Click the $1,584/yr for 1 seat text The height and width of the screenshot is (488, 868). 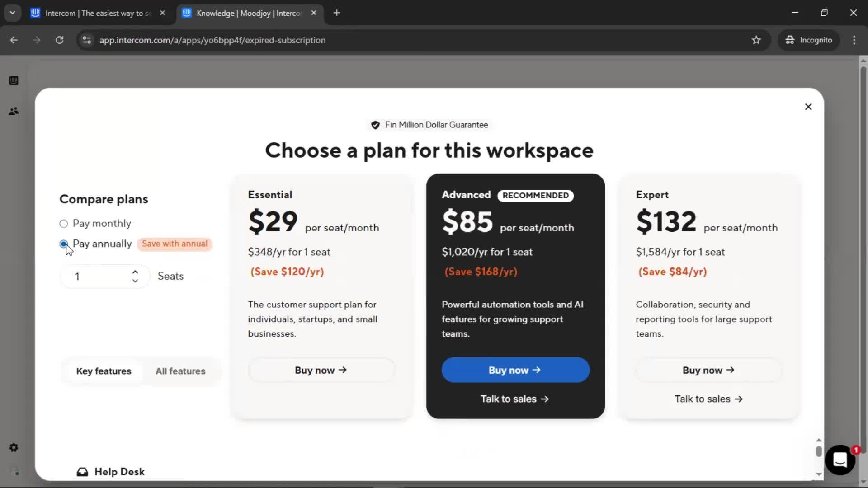tap(680, 252)
